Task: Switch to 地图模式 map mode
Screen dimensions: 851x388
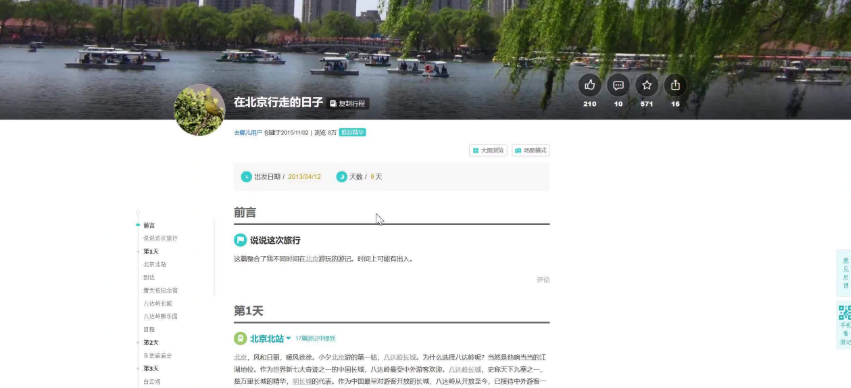Action: [531, 150]
